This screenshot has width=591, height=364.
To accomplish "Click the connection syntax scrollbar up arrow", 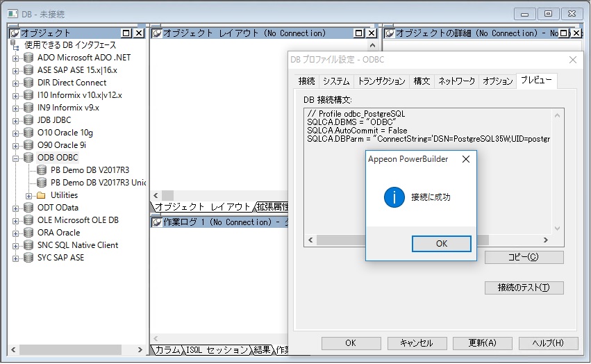I will pyautogui.click(x=557, y=115).
